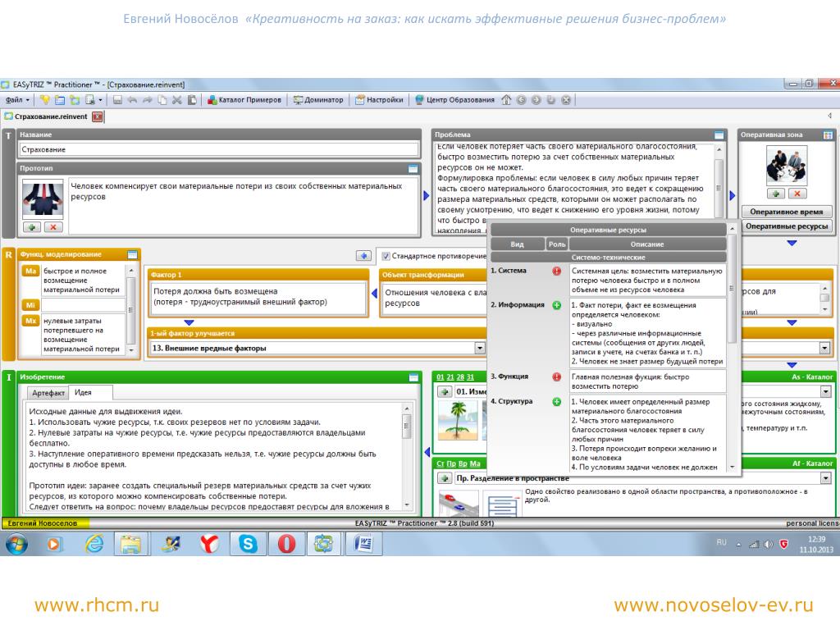Click the Paste clipboard toolbar icon
The width and height of the screenshot is (840, 630).
[192, 99]
